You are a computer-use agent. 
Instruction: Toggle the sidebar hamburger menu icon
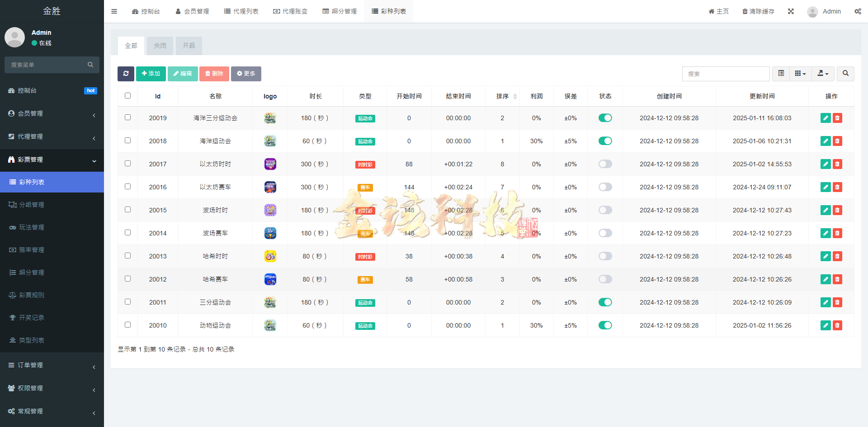click(x=114, y=11)
